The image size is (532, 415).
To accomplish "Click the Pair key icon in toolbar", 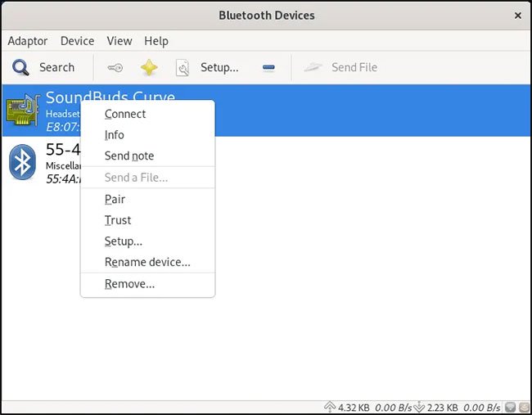I will tap(115, 67).
